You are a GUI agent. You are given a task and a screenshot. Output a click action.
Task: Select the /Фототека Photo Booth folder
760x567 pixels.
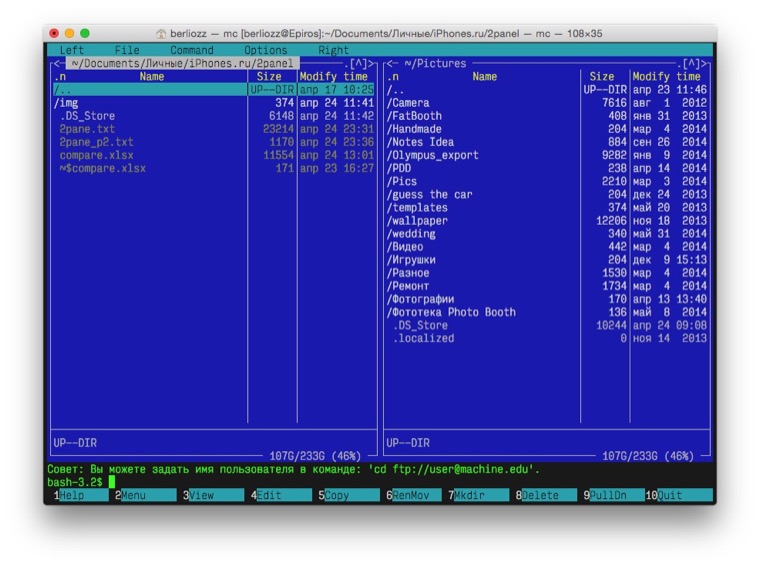coord(547,312)
